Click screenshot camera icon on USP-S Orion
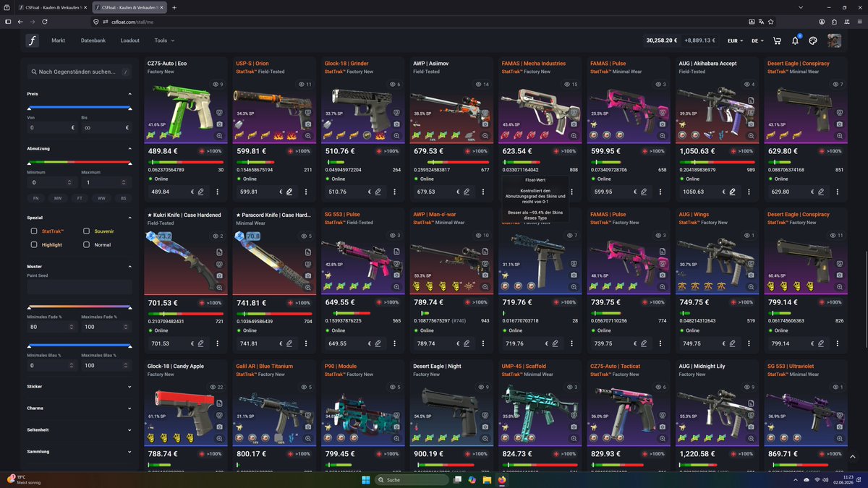Viewport: 868px width, 488px height. pyautogui.click(x=308, y=124)
